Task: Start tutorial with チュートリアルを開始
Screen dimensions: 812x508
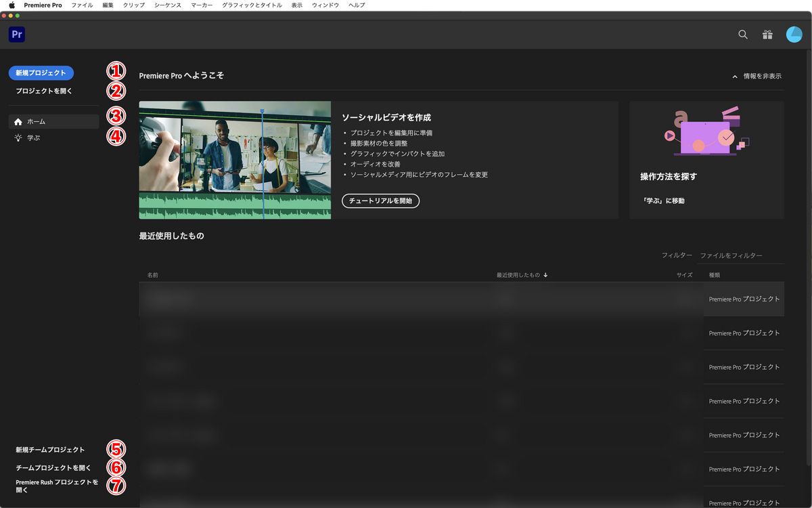Action: 381,201
